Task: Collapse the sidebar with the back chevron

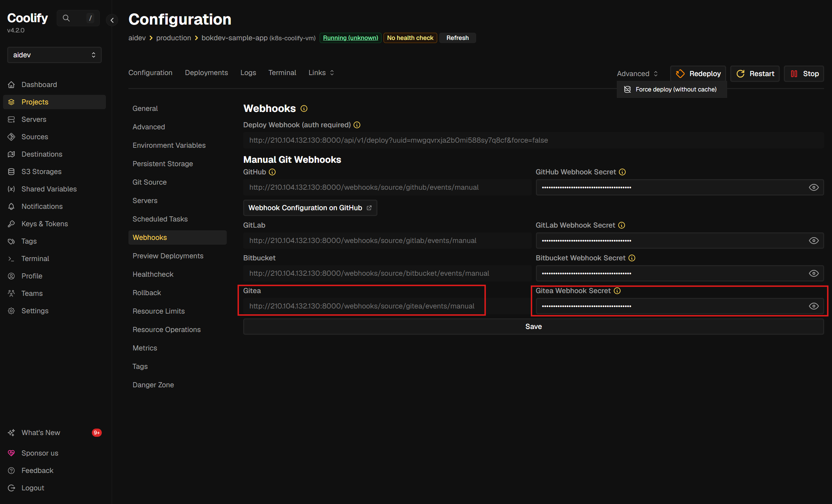Action: click(112, 20)
